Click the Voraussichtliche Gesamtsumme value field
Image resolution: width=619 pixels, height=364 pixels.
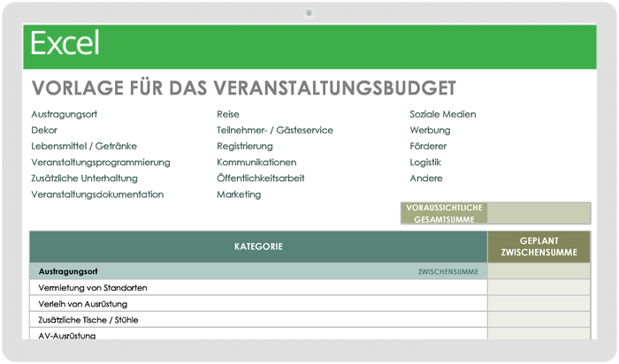539,213
